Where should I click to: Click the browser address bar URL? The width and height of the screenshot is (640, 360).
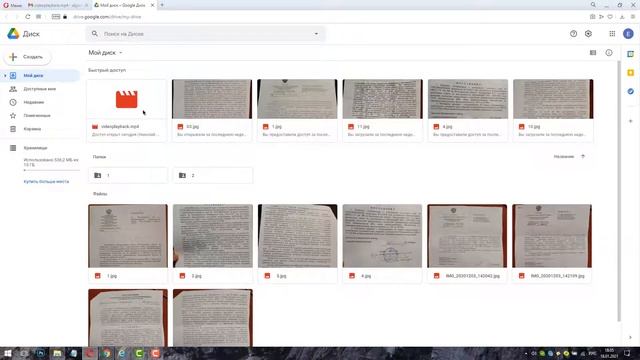click(107, 17)
